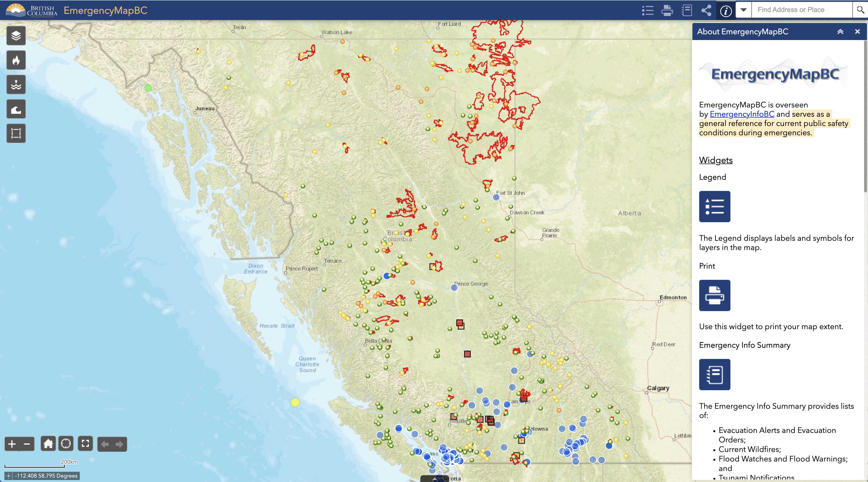
Task: Open the Share widget in header
Action: tap(706, 10)
